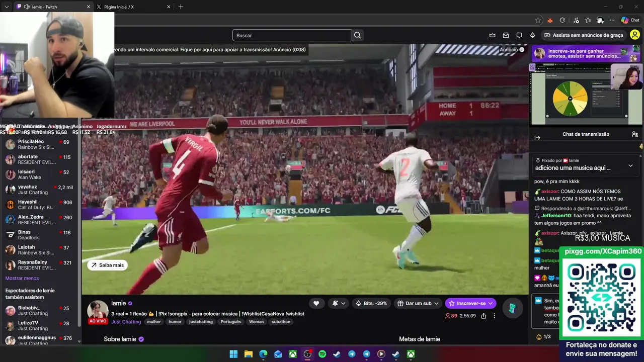This screenshot has height=362, width=644.
Task: Click Mostrar menos to collapse channels
Action: point(22,278)
